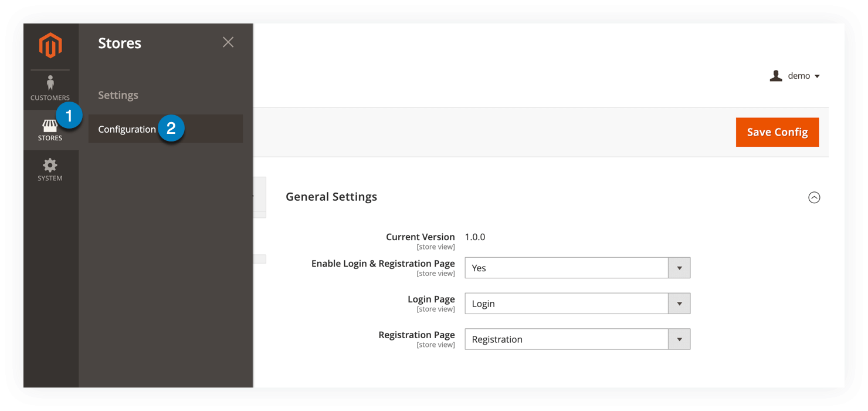Collapse the General Settings section chevron

click(x=814, y=198)
